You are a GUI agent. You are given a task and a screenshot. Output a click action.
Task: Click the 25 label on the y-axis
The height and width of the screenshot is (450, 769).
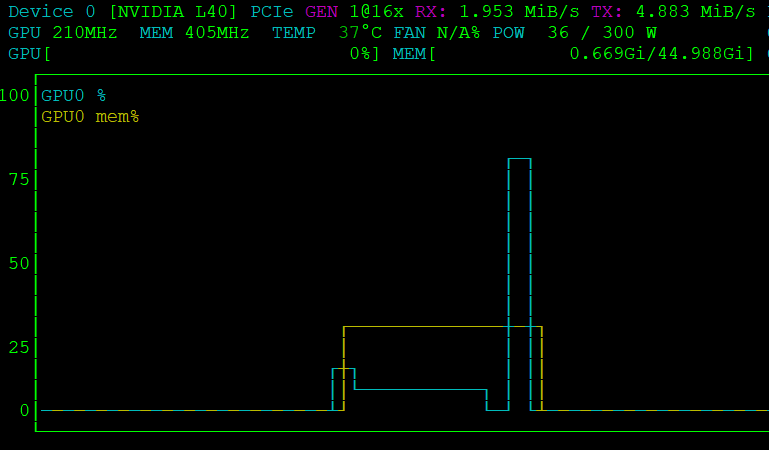click(19, 348)
